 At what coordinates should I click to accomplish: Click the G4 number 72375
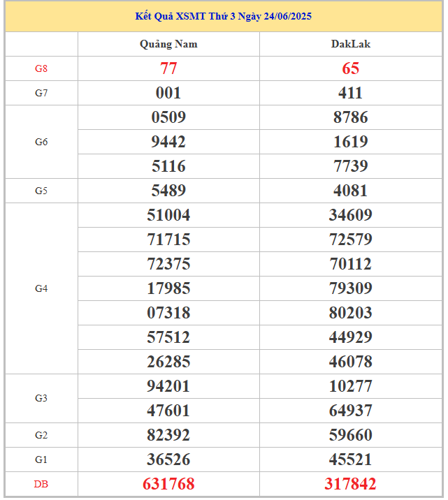pyautogui.click(x=168, y=264)
